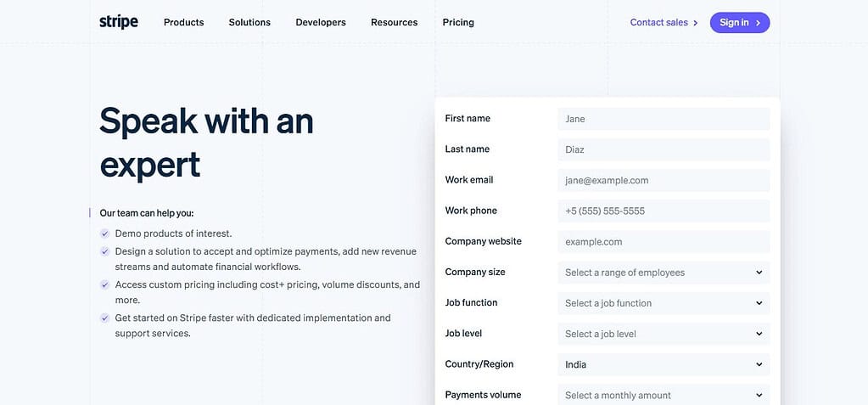The width and height of the screenshot is (868, 405).
Task: Click the Company website label
Action: pos(484,242)
